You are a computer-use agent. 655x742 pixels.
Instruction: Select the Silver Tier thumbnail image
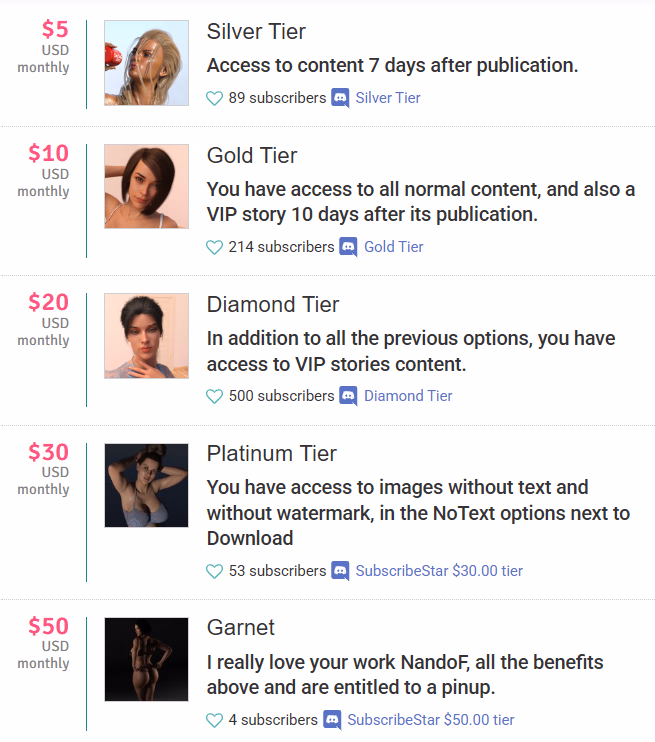point(146,63)
